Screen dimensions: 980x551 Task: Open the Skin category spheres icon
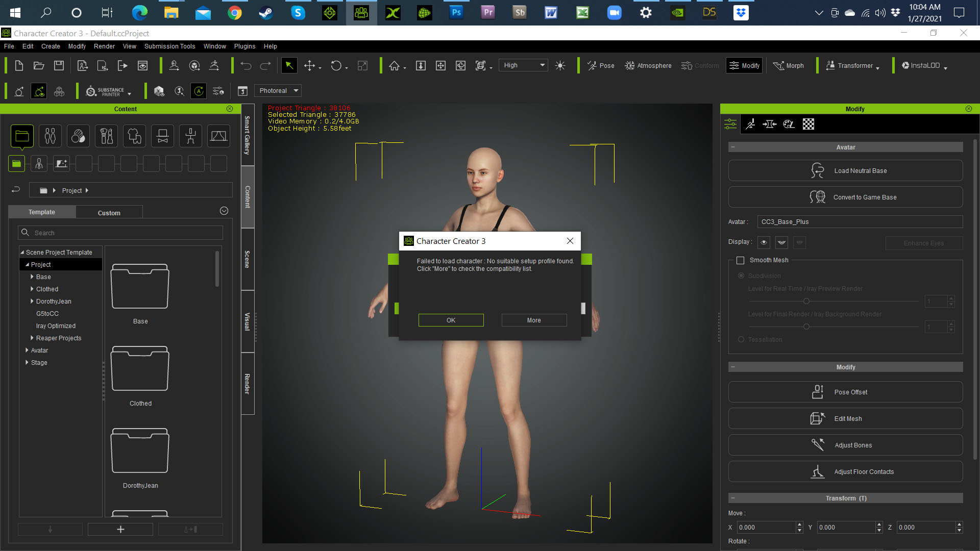point(78,136)
